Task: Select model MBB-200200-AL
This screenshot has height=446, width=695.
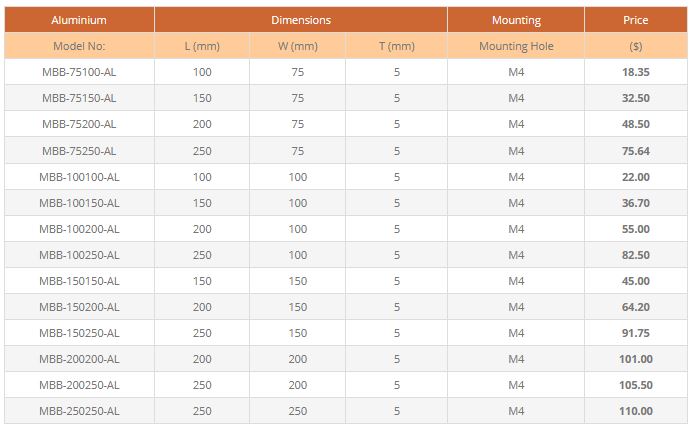Action: coord(79,359)
